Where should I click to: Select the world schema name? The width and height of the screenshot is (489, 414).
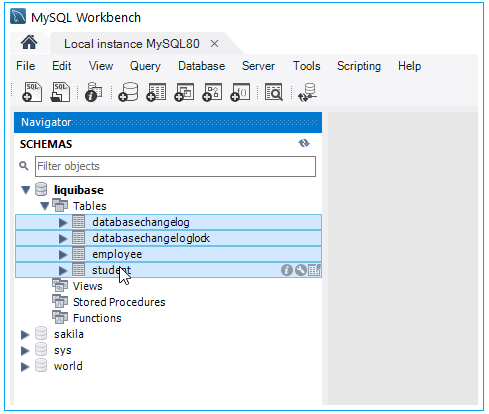point(68,366)
